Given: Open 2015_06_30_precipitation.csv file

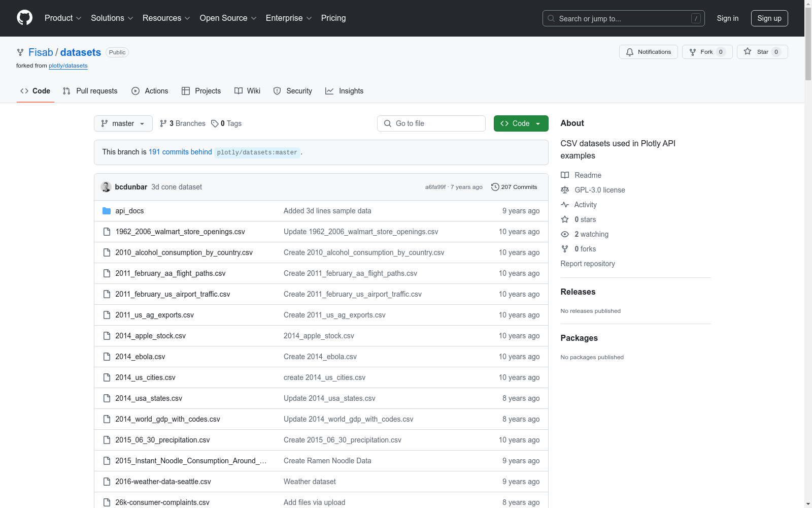Looking at the screenshot, I should [162, 440].
